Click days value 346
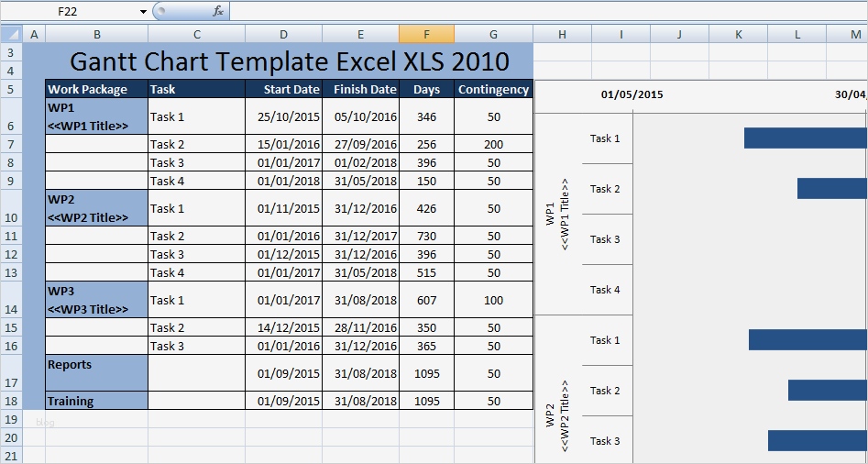Viewport: 868px width, 464px height. tap(426, 116)
